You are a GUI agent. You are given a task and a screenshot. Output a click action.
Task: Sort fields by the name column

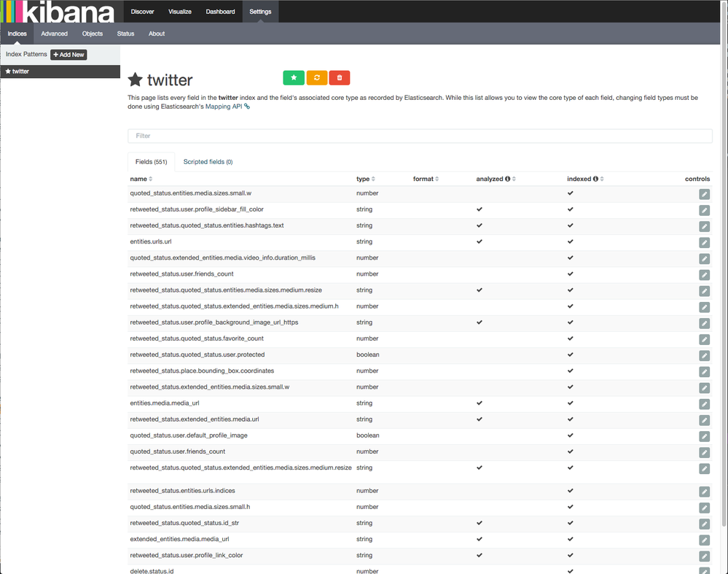point(140,179)
